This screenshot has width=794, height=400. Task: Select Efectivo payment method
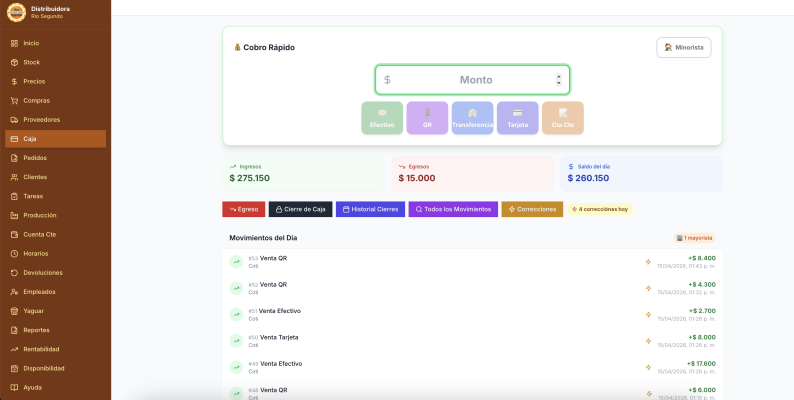pos(382,118)
